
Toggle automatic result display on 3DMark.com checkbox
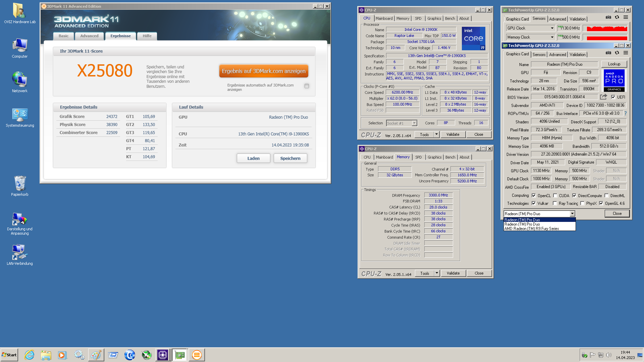tap(307, 86)
